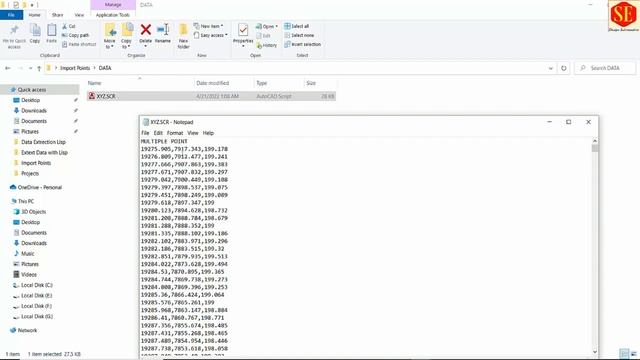
Task: Select OneDrive - Personal
Action: click(x=40, y=187)
